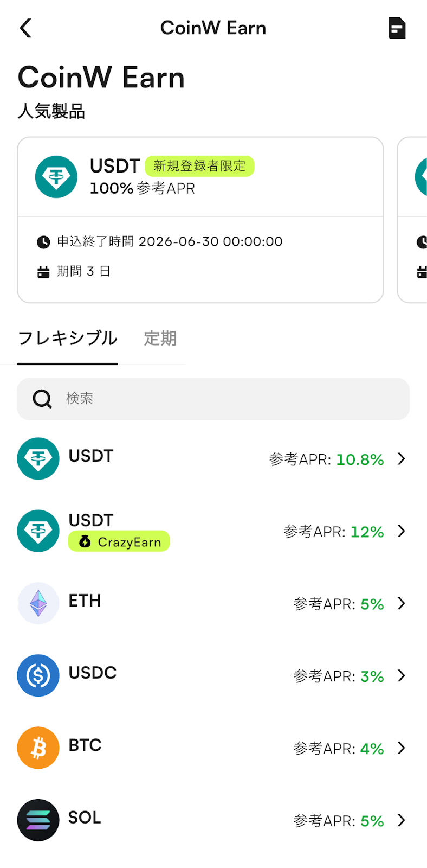
Task: Click the 検索 search field
Action: tap(228, 399)
